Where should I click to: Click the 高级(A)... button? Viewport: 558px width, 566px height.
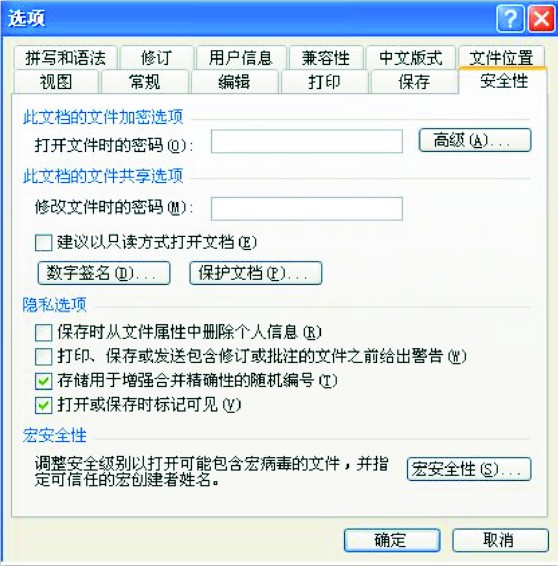pos(475,140)
